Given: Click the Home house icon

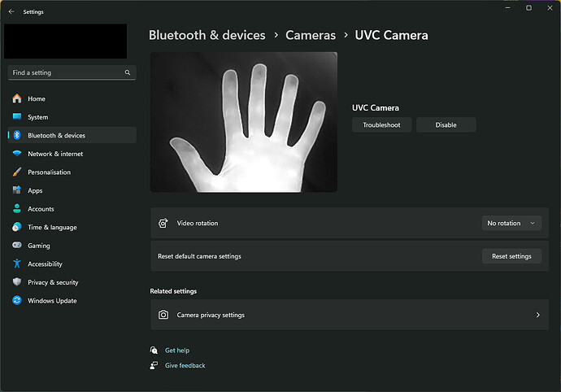Looking at the screenshot, I should 17,98.
